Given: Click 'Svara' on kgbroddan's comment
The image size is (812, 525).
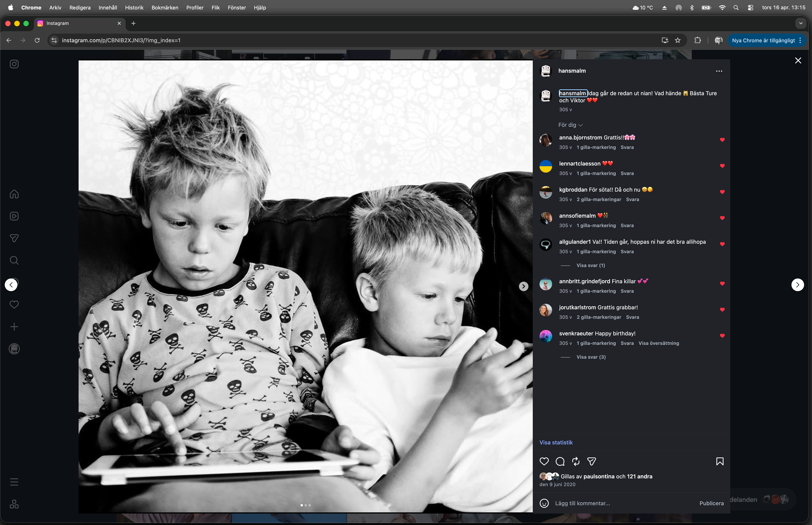Looking at the screenshot, I should point(632,199).
